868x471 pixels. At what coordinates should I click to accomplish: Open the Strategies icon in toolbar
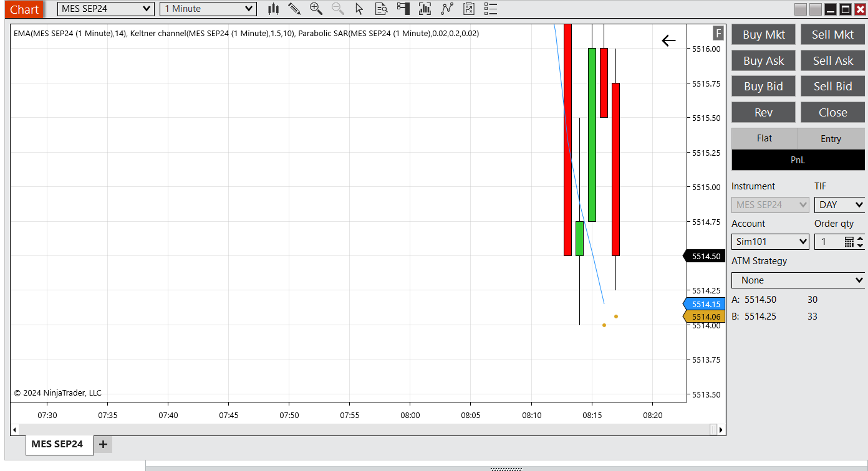(446, 9)
